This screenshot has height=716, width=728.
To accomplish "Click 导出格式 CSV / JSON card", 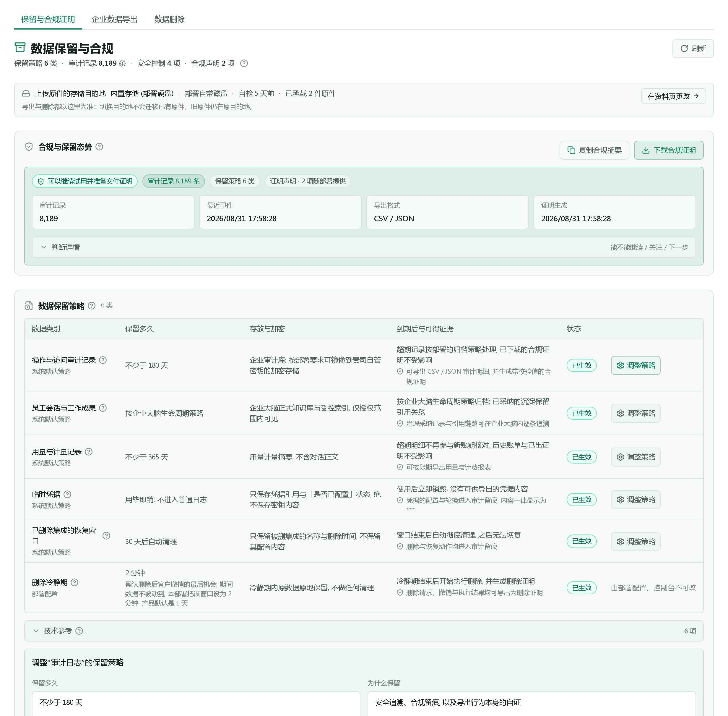I will coord(447,212).
